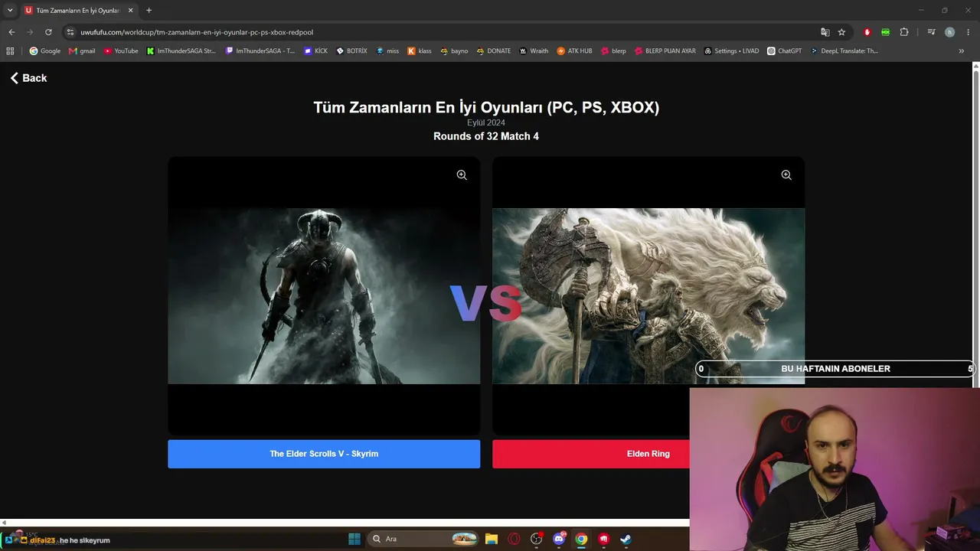The width and height of the screenshot is (980, 551).
Task: Switch to the Tüm Zamanların En İyi Oyunlar tab
Action: [78, 11]
